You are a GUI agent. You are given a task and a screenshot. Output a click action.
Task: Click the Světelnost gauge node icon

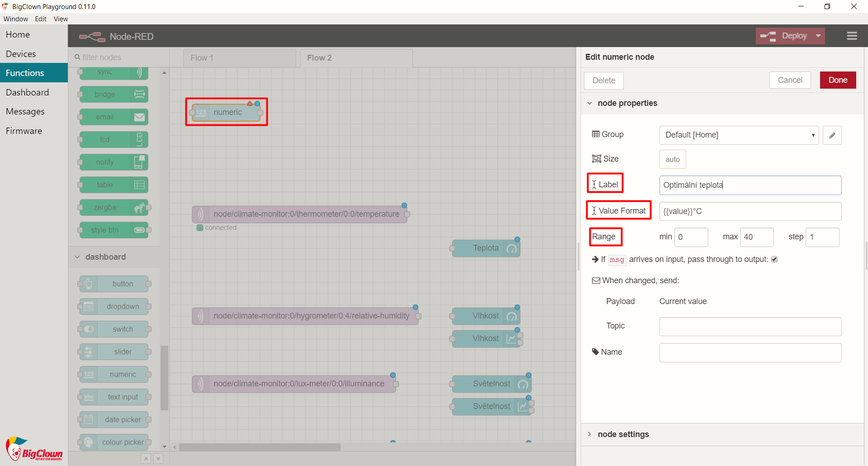pyautogui.click(x=523, y=384)
